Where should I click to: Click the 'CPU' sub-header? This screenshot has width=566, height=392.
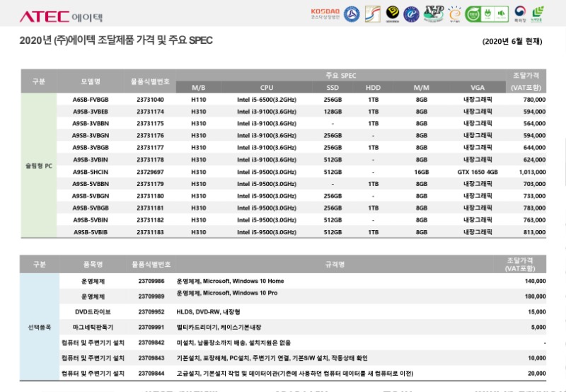[x=267, y=87]
